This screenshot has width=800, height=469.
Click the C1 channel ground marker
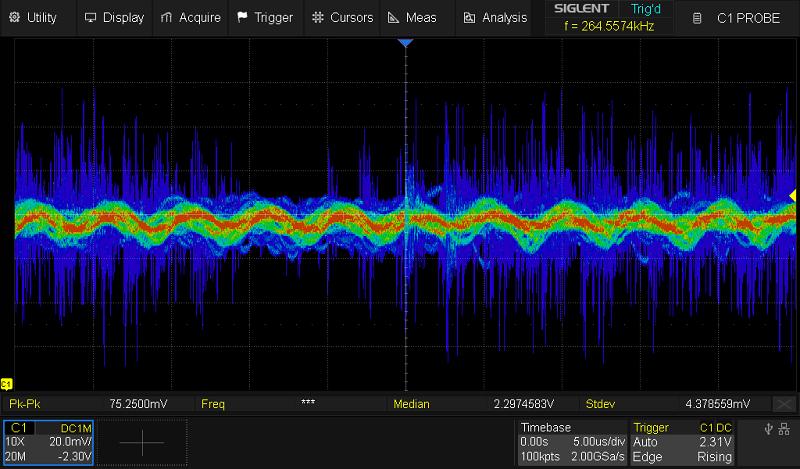tap(7, 384)
